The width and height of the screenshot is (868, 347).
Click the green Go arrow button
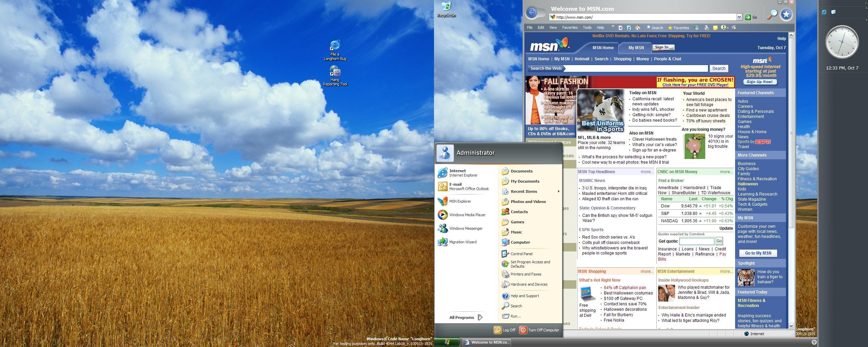pos(748,17)
